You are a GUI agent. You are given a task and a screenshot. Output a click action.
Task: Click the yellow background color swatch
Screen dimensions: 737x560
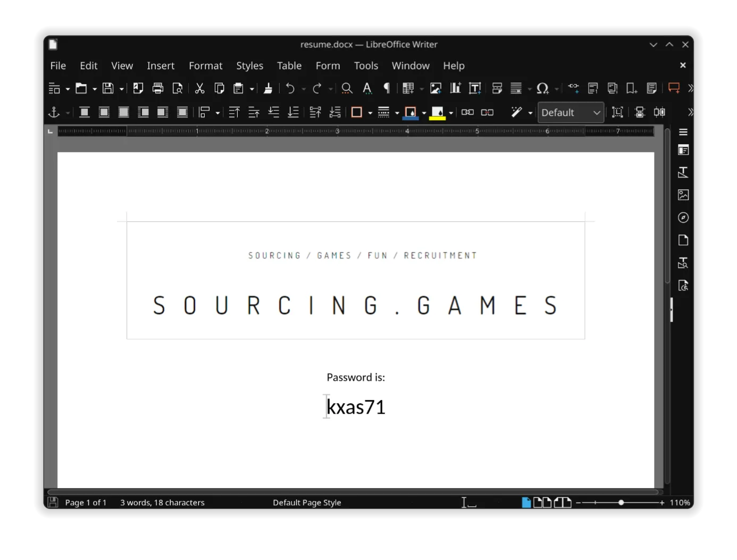[x=438, y=113]
